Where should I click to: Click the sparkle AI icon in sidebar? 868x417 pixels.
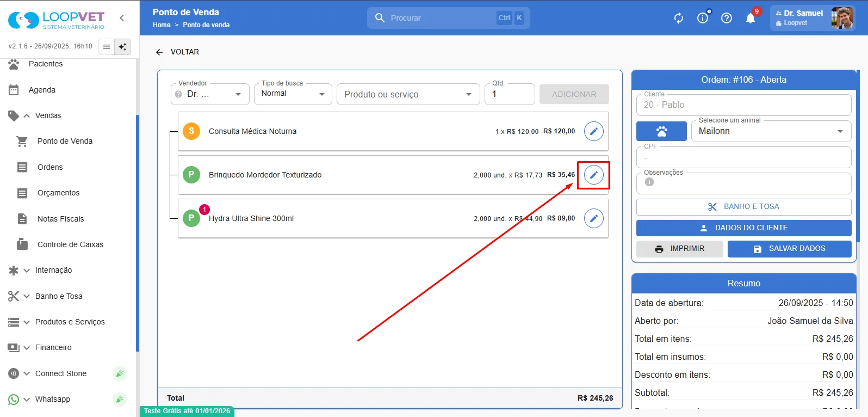(x=122, y=47)
